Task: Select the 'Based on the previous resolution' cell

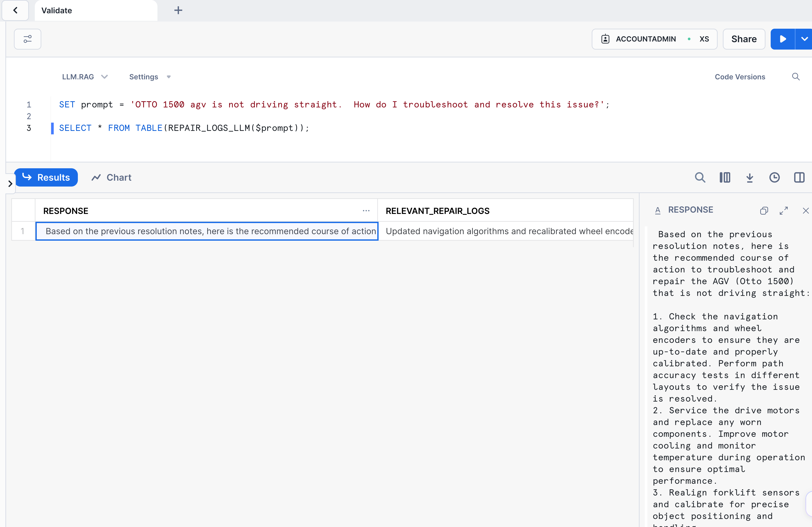Action: (x=207, y=231)
